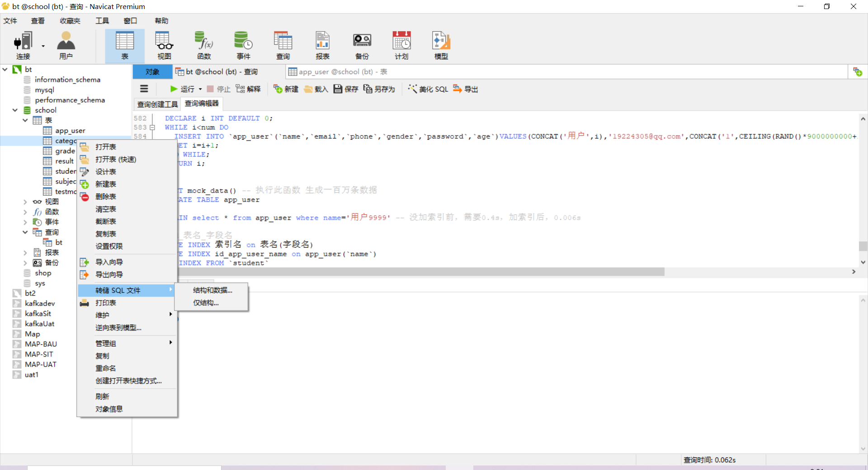Open the 维护 submenu
Viewport: 868px width, 470px height.
click(x=127, y=315)
